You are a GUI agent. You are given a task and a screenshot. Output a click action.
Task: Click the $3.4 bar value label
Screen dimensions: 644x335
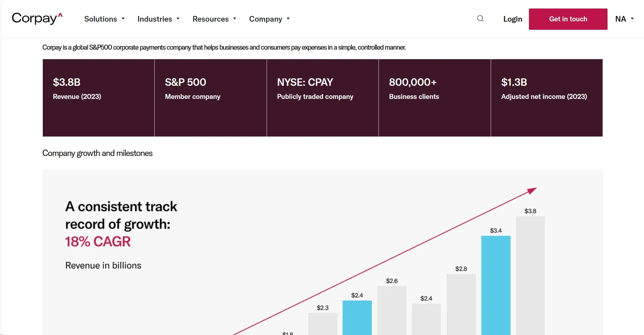[x=496, y=231]
